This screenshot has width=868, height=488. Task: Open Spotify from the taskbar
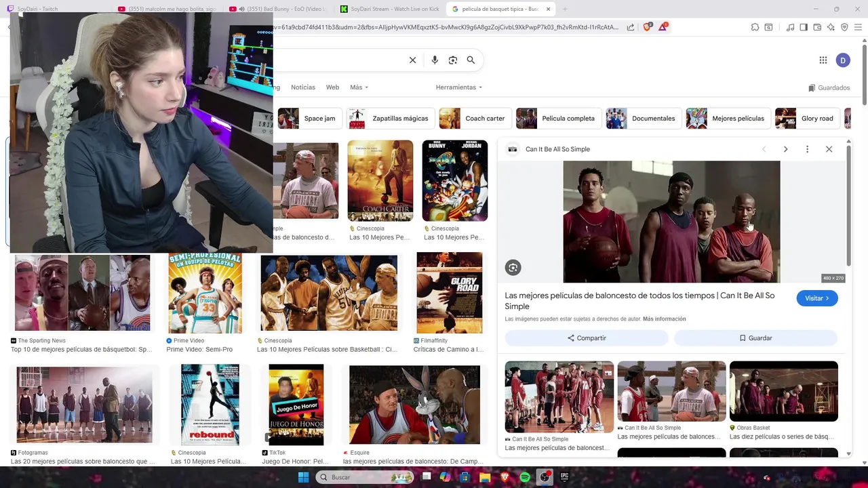525,477
